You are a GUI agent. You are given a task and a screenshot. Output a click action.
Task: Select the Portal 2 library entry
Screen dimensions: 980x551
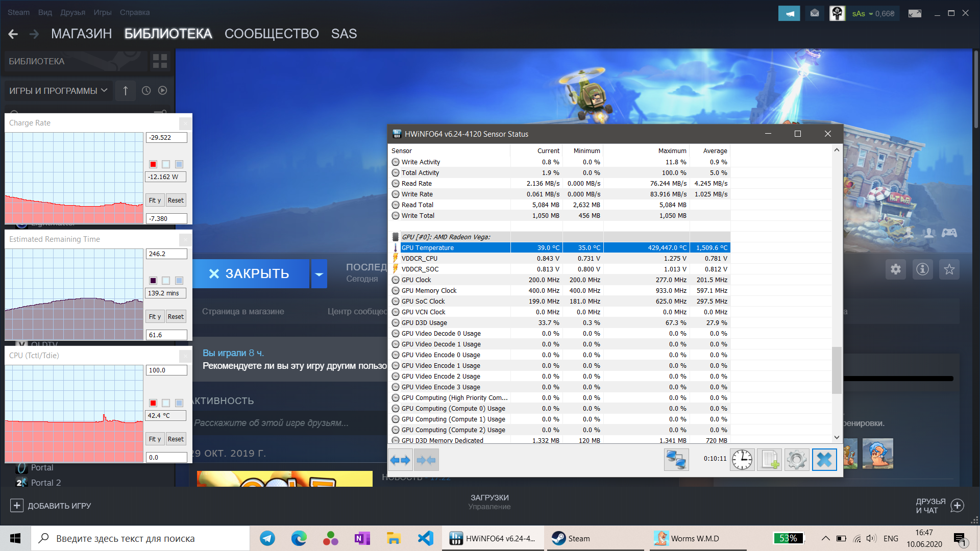46,483
